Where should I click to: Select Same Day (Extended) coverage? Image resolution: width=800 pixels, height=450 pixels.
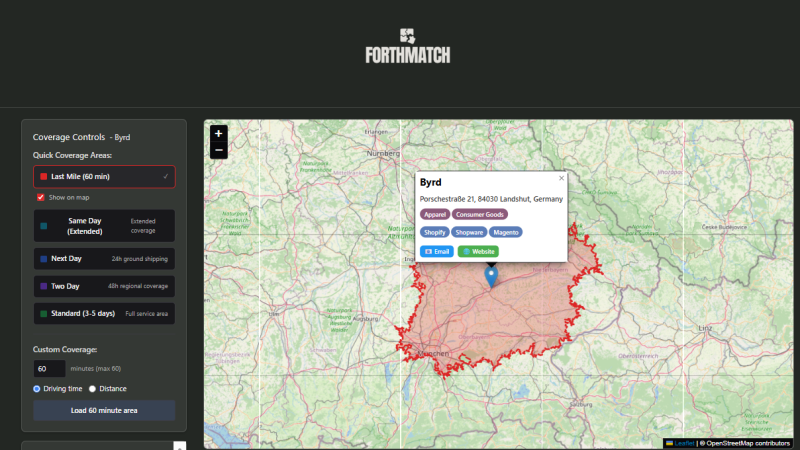click(104, 226)
